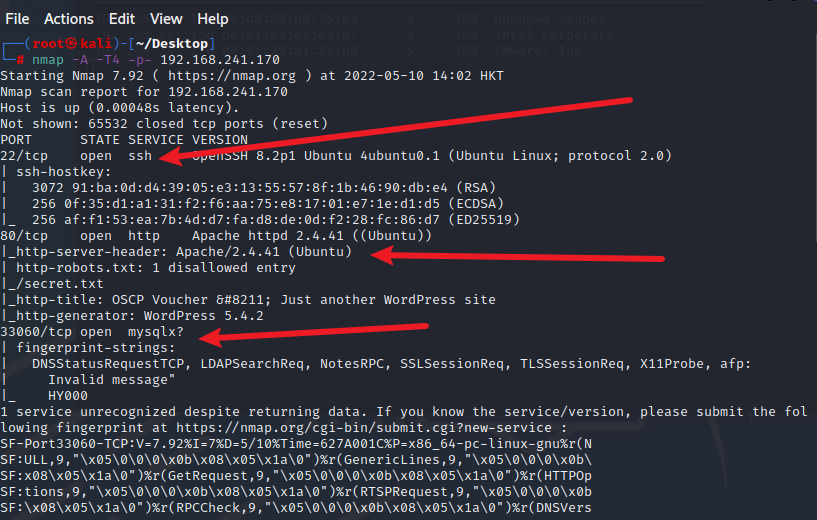Viewport: 817px width, 520px height.
Task: Click the 80/tcp open http line
Action: coord(216,236)
